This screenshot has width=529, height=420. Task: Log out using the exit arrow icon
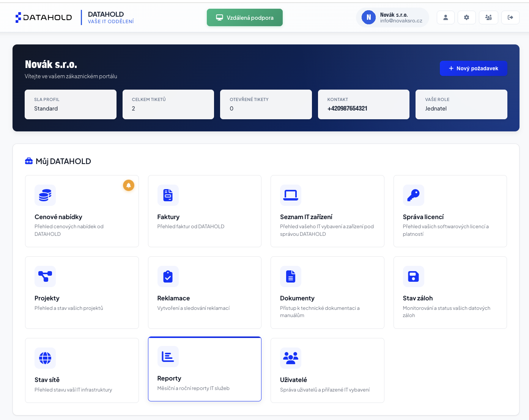pyautogui.click(x=510, y=17)
